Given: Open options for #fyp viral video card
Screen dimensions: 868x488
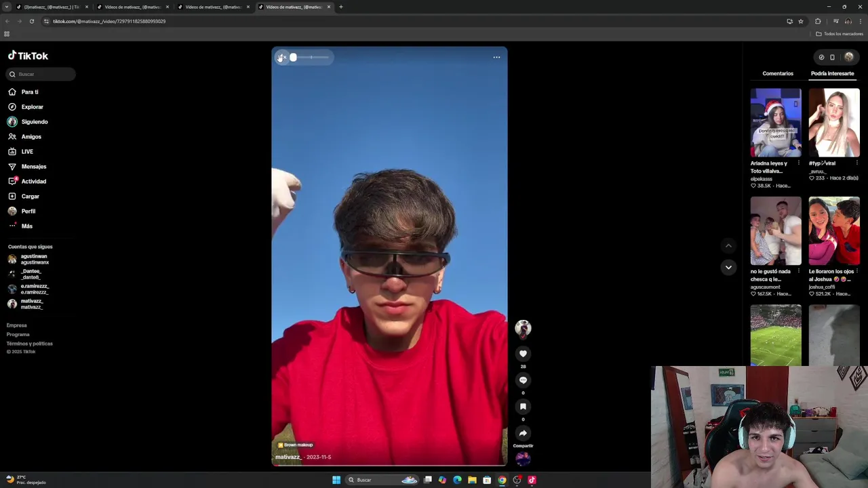Looking at the screenshot, I should (x=856, y=163).
